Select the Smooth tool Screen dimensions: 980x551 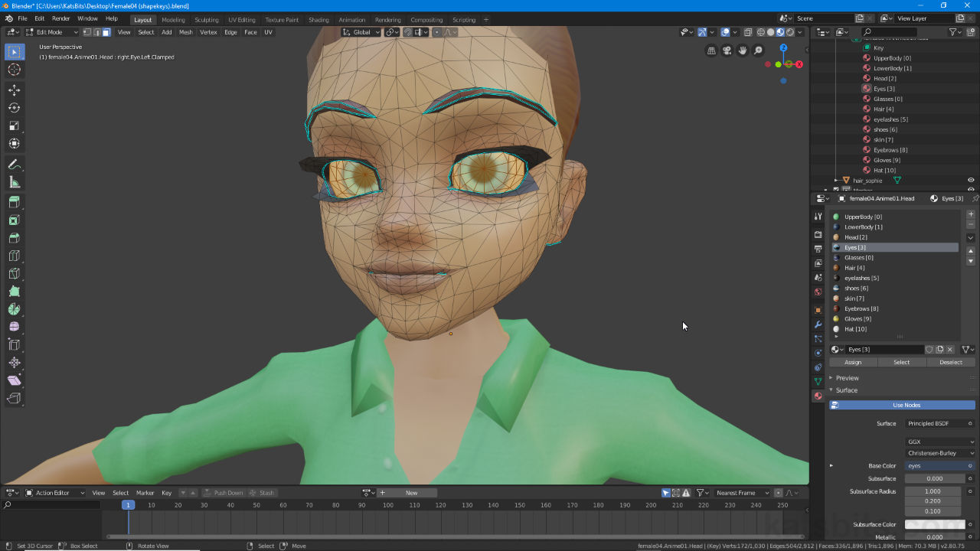14,327
